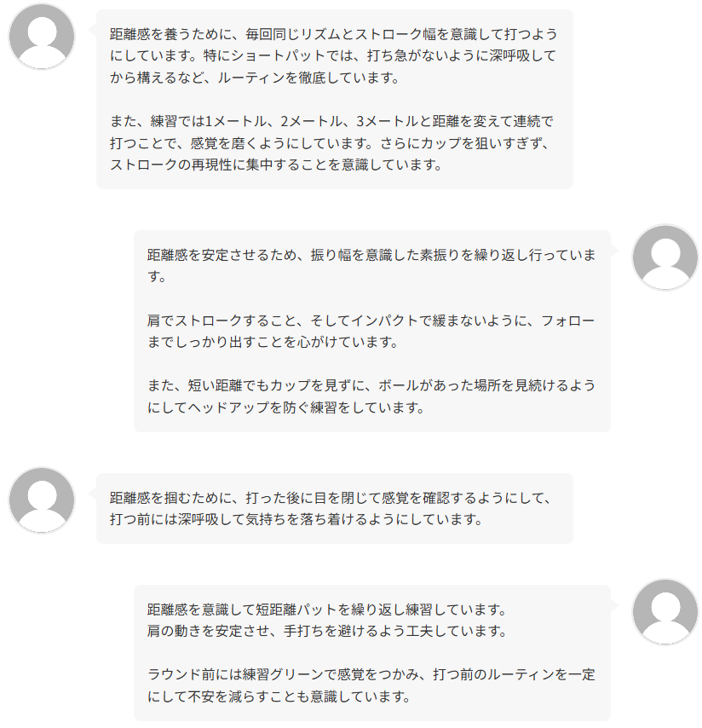
Task: Click the pointer tail of the third speech bubble
Action: tap(93, 494)
